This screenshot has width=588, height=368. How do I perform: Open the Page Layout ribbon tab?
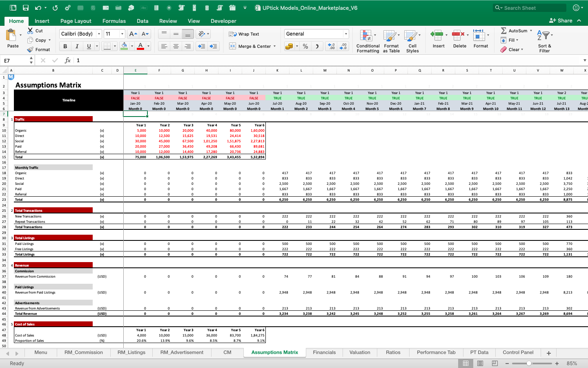coord(76,21)
